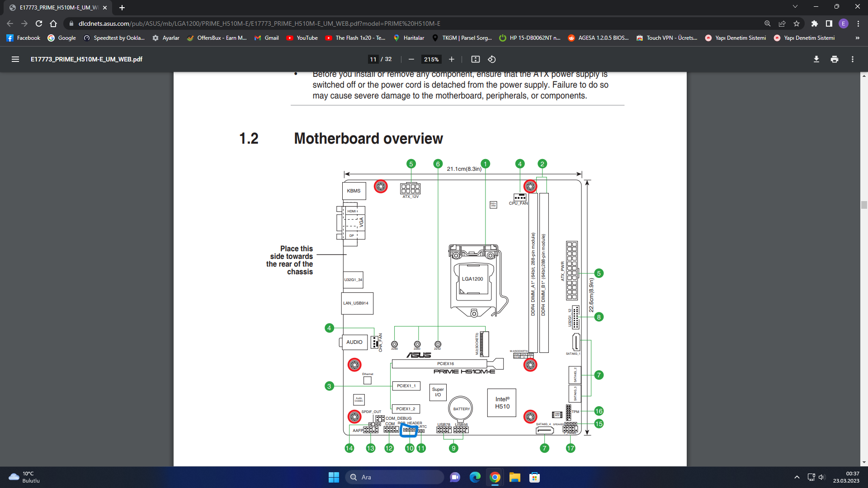Click the page number input field
Image resolution: width=868 pixels, height=488 pixels.
373,59
